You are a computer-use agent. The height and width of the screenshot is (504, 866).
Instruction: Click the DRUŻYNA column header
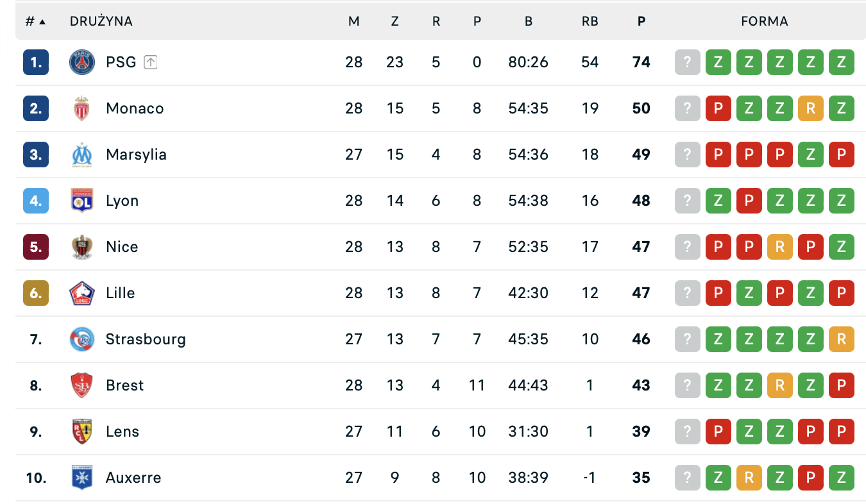pos(101,21)
